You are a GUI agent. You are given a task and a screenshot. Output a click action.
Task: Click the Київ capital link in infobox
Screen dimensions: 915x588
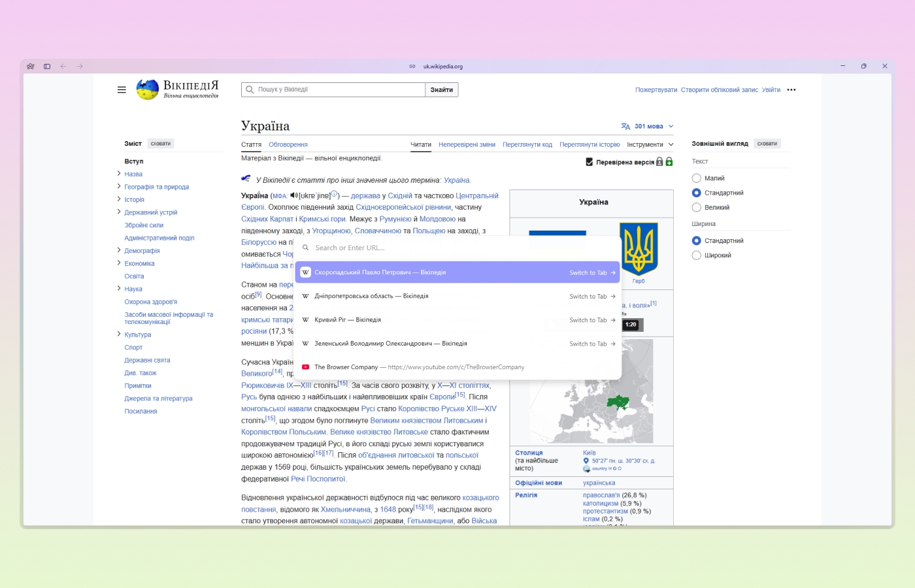(589, 453)
